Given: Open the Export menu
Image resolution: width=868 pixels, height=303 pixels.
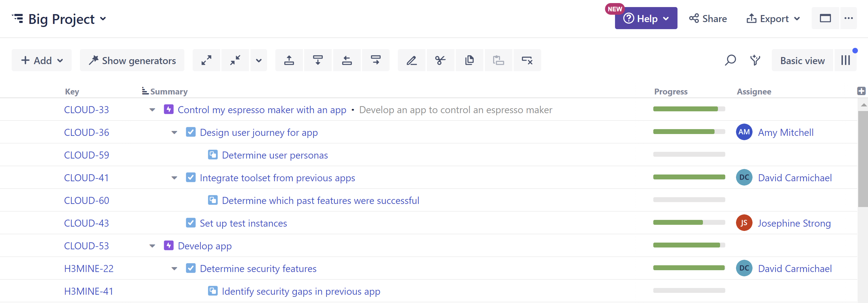Looking at the screenshot, I should click(773, 19).
